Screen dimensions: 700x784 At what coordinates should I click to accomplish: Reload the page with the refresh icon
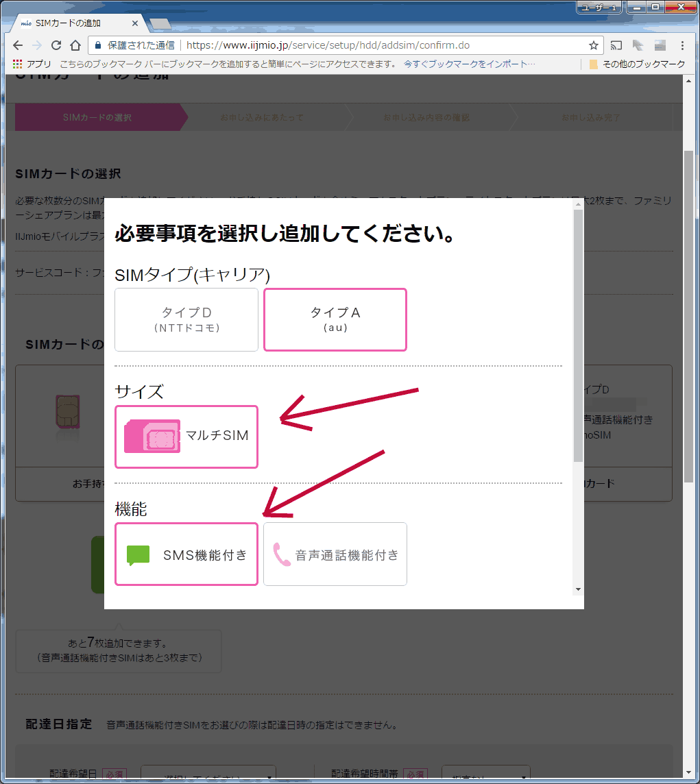(x=56, y=45)
